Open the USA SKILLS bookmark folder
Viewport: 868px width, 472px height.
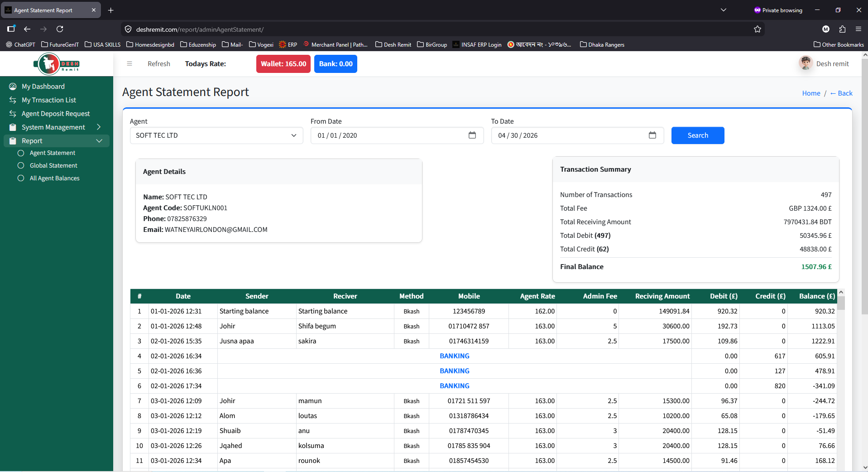(103, 44)
